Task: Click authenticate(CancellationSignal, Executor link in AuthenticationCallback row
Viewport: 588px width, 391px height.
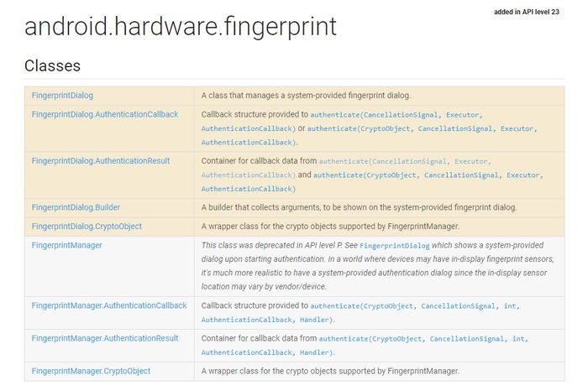Action: 396,115
